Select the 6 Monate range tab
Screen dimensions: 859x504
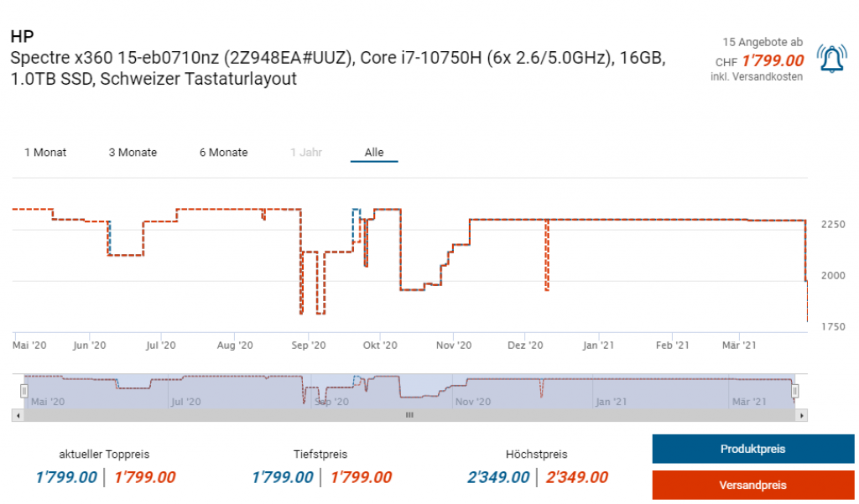[x=223, y=153]
